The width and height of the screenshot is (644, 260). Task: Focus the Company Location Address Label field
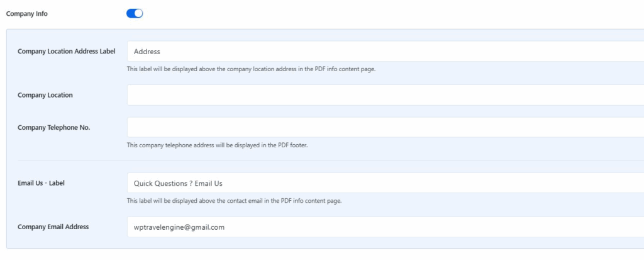(385, 52)
